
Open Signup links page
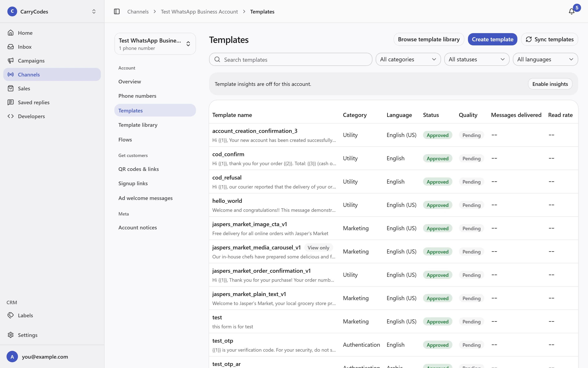tap(155, 183)
